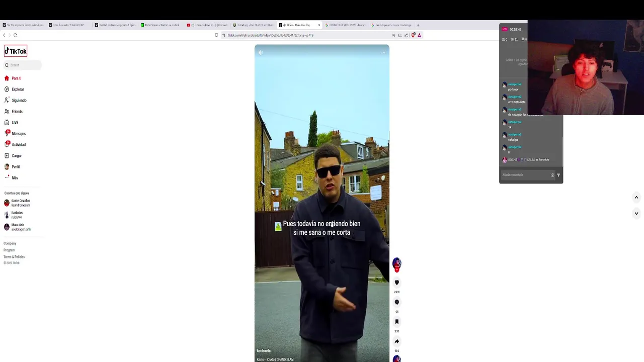The height and width of the screenshot is (362, 644).
Task: Switch to COBIJA TIENE PERU NIEVE tab
Action: point(345,25)
